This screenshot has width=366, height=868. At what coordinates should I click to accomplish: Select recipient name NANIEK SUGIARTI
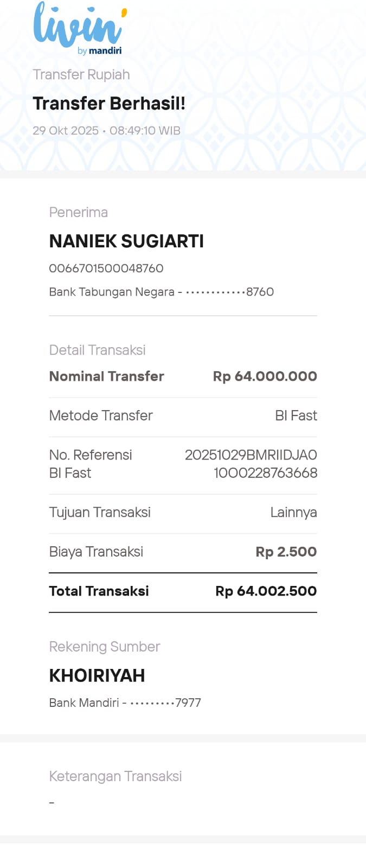(126, 241)
